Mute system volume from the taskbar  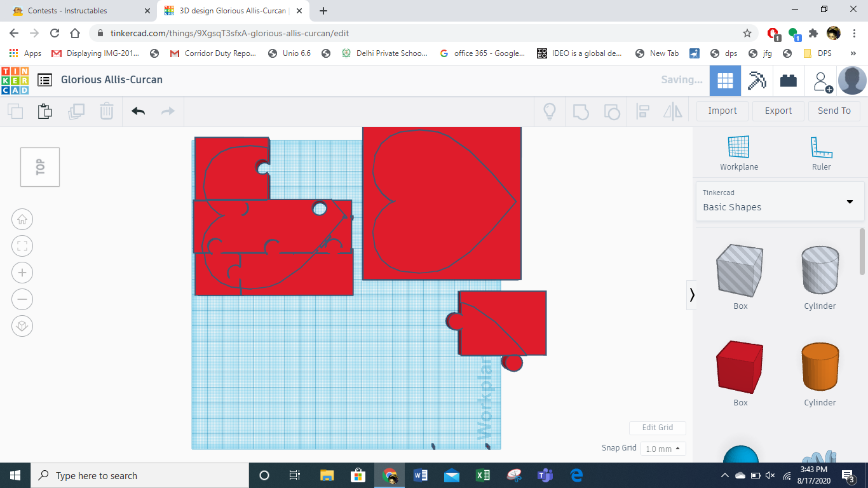[771, 475]
